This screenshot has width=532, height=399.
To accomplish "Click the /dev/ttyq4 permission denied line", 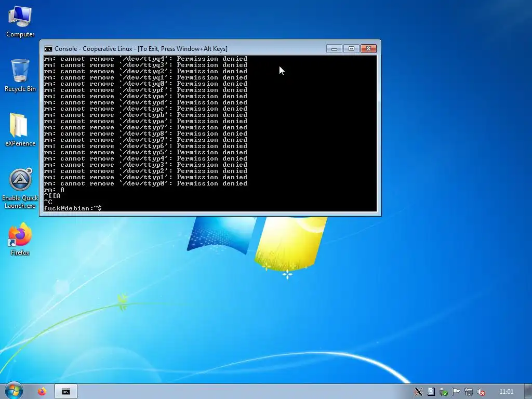I will [145, 59].
